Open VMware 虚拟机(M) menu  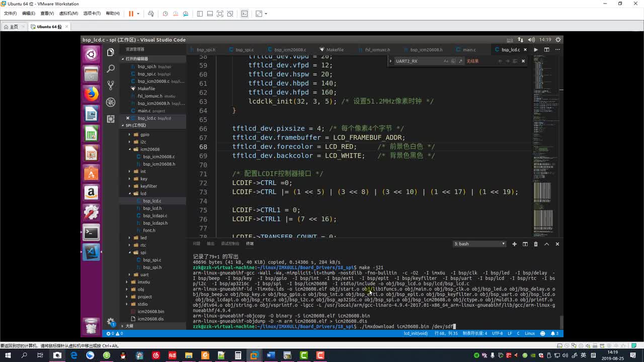tap(69, 14)
